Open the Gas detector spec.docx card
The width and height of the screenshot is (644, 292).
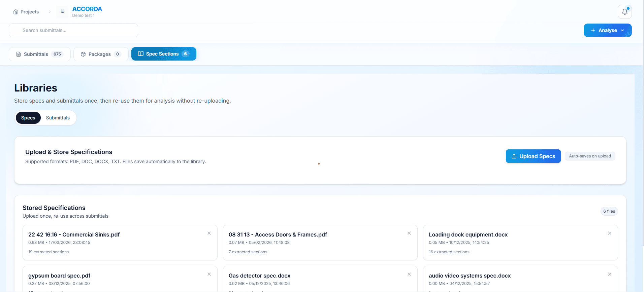tap(320, 279)
